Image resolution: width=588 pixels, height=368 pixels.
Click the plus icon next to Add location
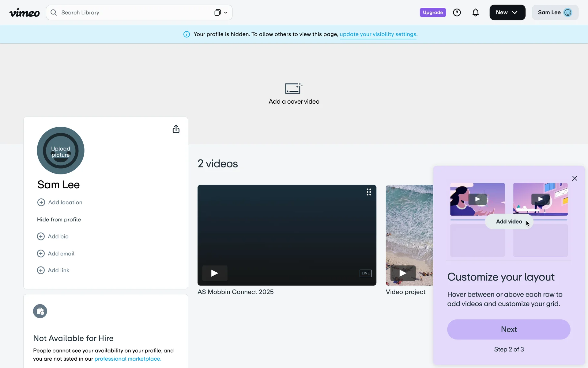click(x=41, y=202)
